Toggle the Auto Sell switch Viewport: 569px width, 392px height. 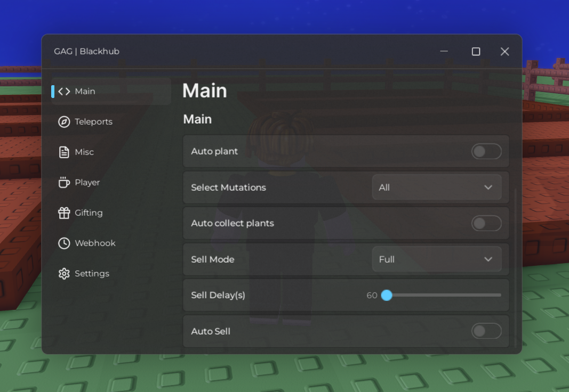click(x=486, y=331)
